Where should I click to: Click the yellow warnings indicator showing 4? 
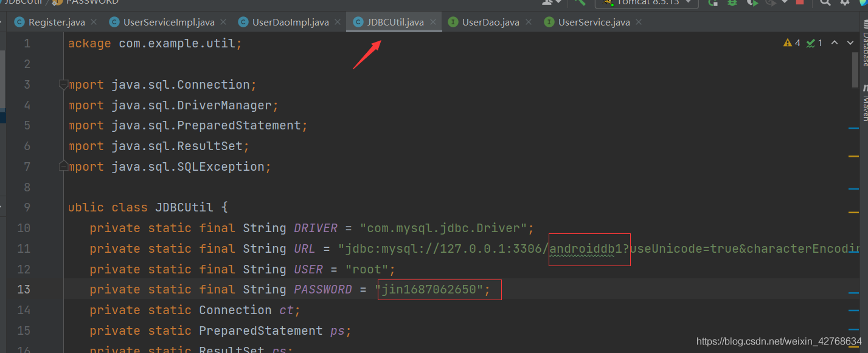click(793, 43)
